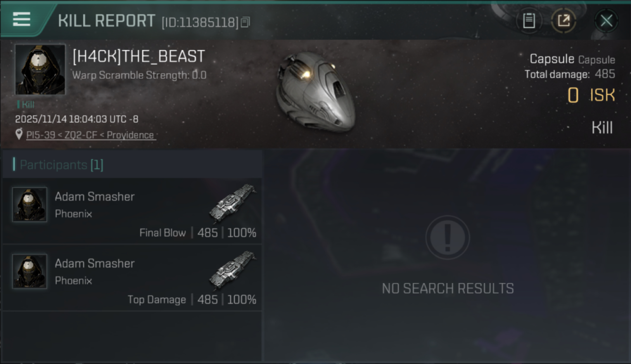Click the KILL REPORT title
631x364 pixels.
[106, 21]
